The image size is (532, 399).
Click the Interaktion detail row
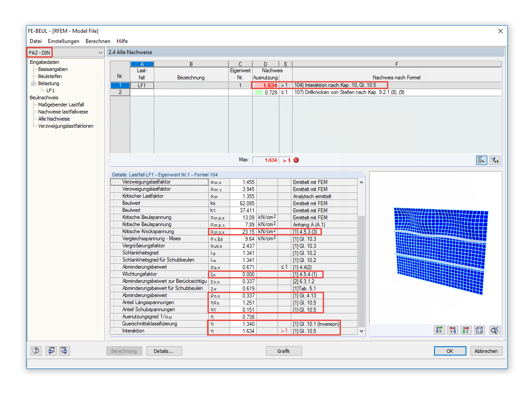click(x=234, y=331)
